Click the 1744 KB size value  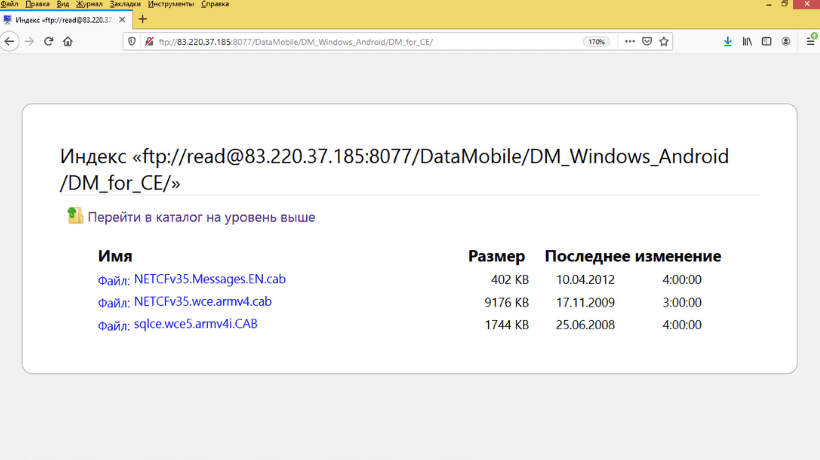(507, 325)
